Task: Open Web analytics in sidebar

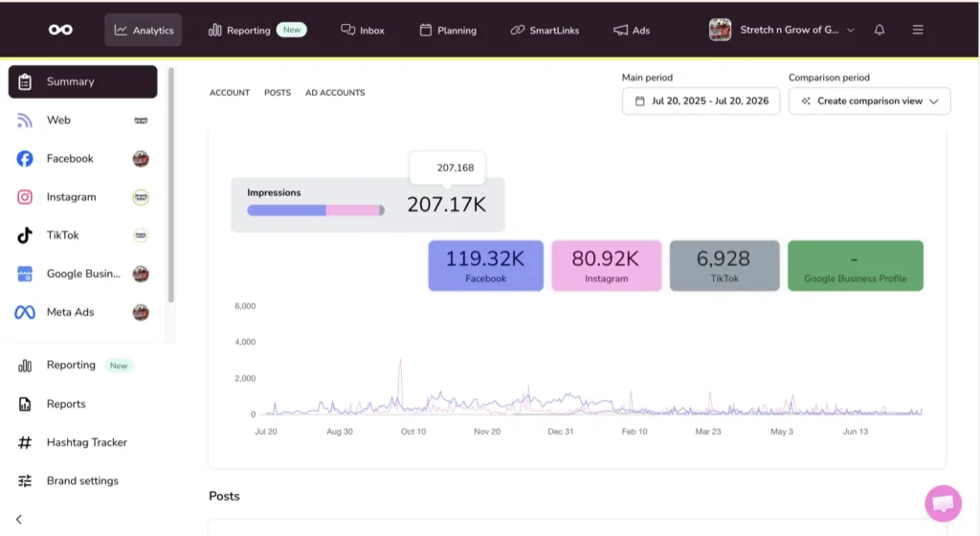Action: 82,120
